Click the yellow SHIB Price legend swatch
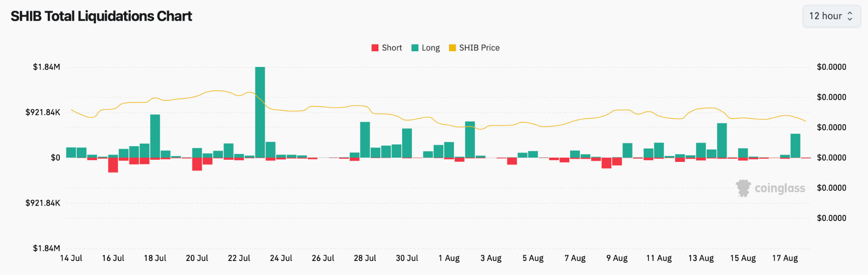The width and height of the screenshot is (868, 275). pyautogui.click(x=452, y=48)
